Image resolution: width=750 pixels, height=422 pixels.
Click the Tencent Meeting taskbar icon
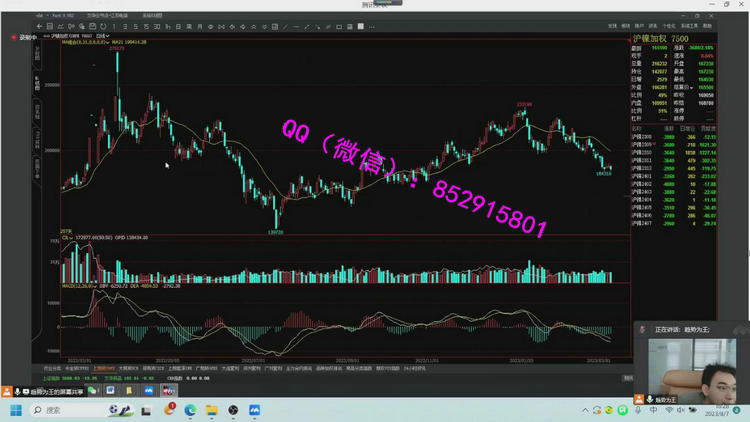click(x=254, y=410)
